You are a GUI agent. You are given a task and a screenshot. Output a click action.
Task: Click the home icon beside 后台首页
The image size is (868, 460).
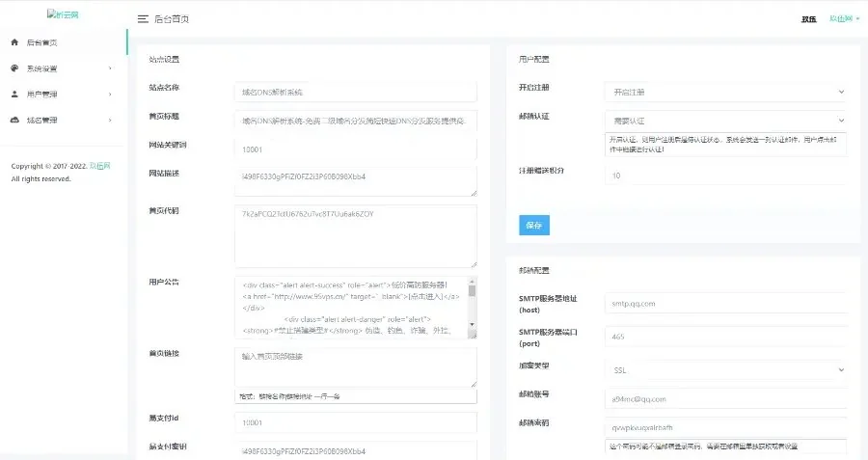(14, 42)
